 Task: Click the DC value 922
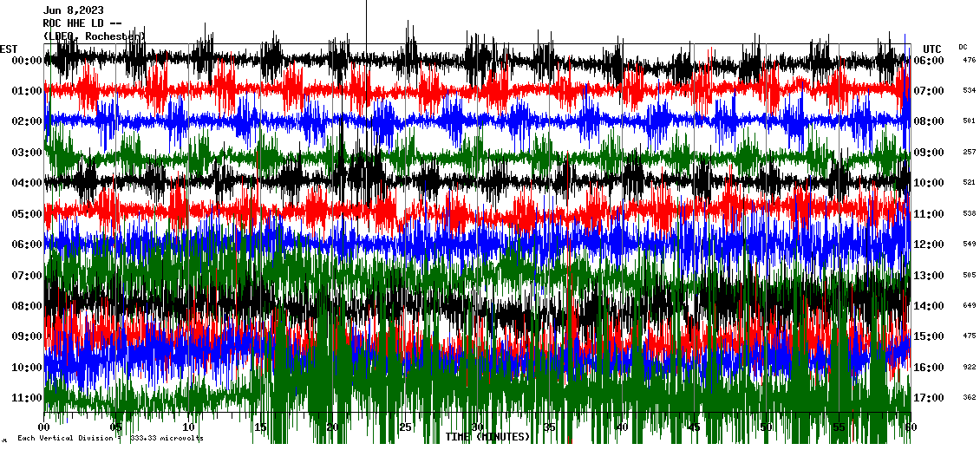coord(969,368)
